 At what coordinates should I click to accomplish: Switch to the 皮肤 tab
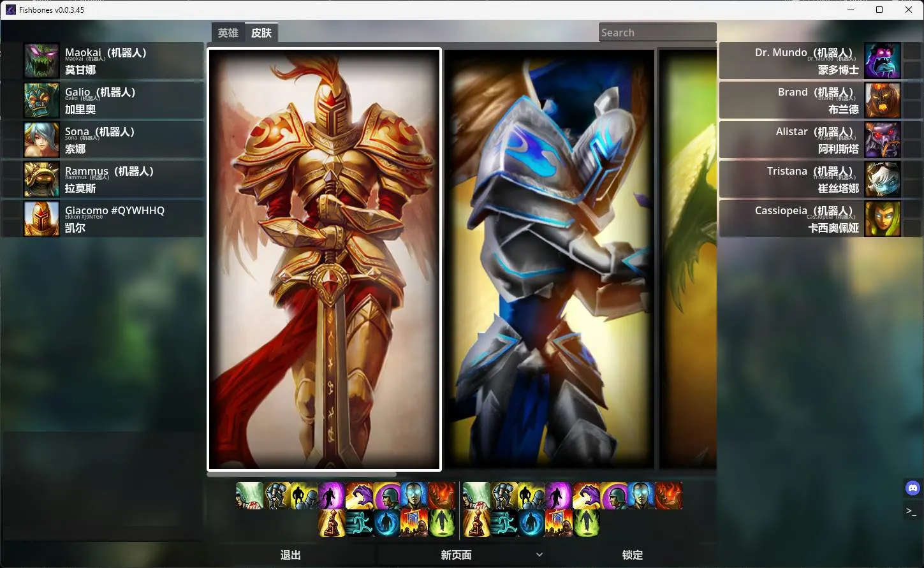coord(261,33)
